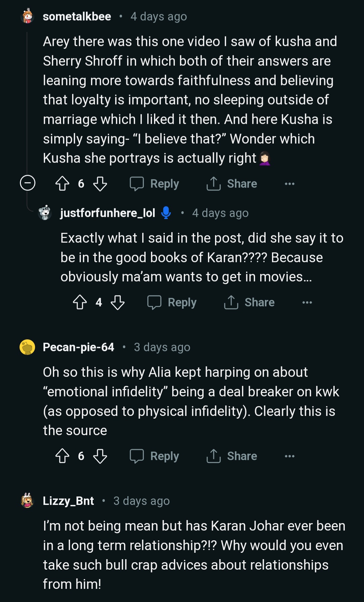Downvote justforfunhere_lol's reply
This screenshot has height=602, width=364.
coord(118,302)
